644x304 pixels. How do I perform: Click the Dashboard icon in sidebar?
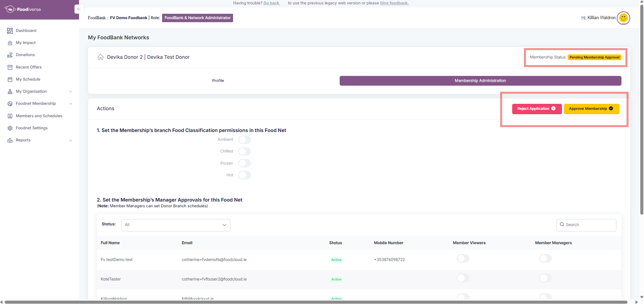[10, 31]
